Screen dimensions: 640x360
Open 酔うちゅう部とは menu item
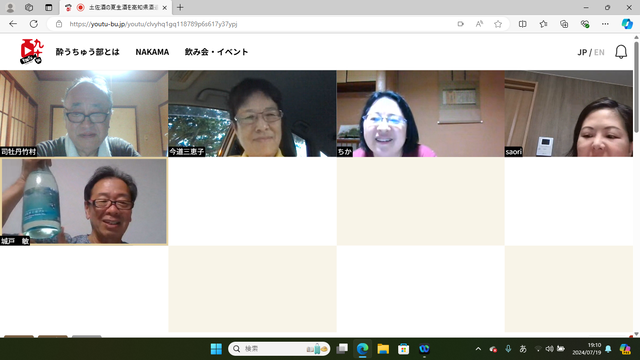87,52
